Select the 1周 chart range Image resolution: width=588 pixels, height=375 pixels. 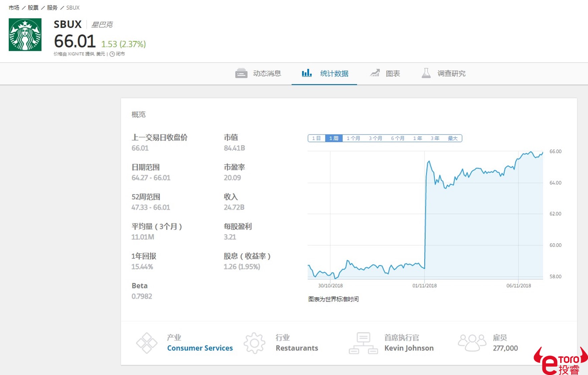click(334, 138)
